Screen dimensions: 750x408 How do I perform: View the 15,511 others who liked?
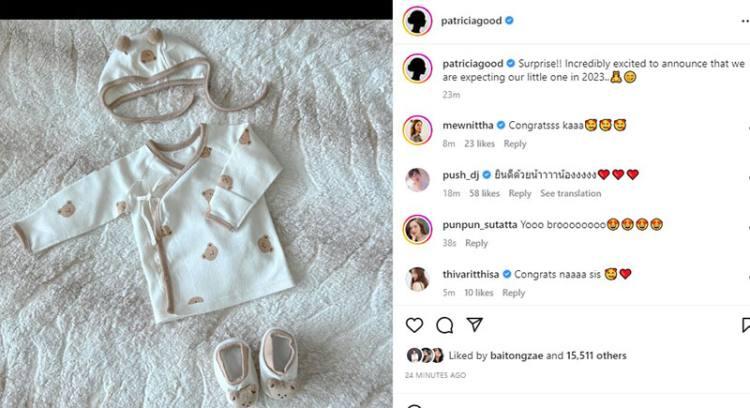point(596,355)
